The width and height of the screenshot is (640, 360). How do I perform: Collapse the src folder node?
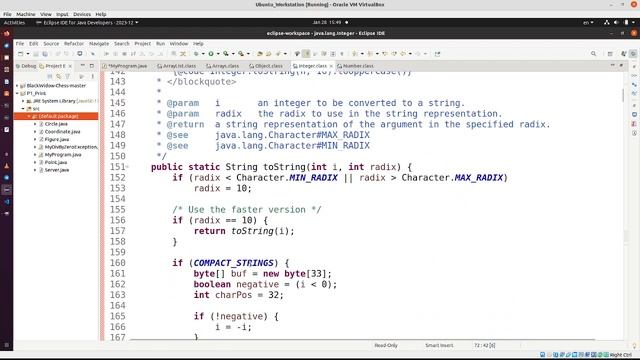coord(23,109)
